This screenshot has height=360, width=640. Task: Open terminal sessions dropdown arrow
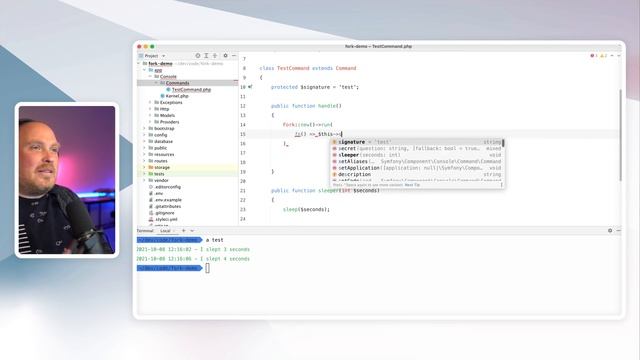[192, 231]
